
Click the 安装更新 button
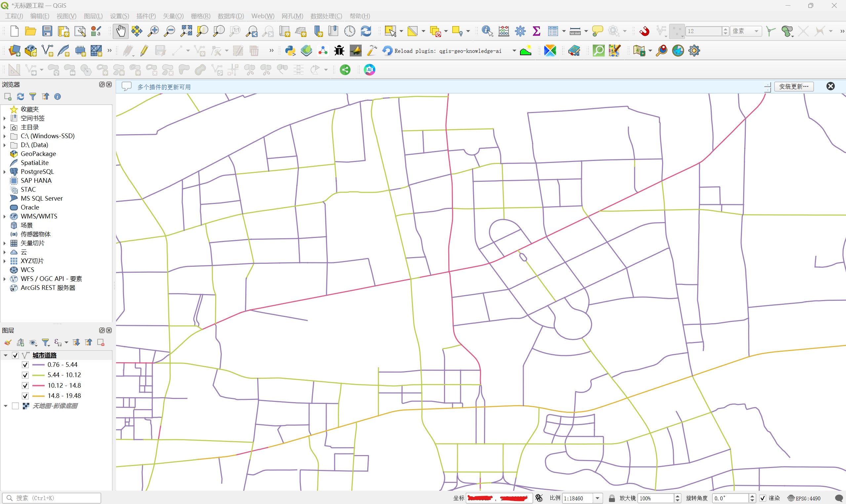793,87
